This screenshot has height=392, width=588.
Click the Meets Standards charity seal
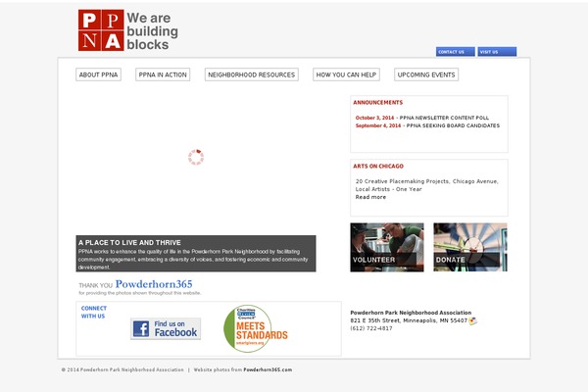pyautogui.click(x=256, y=328)
